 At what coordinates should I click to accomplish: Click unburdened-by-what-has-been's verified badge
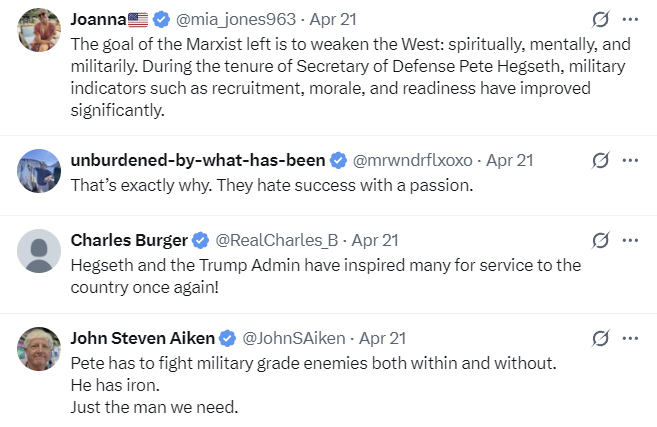coord(339,160)
